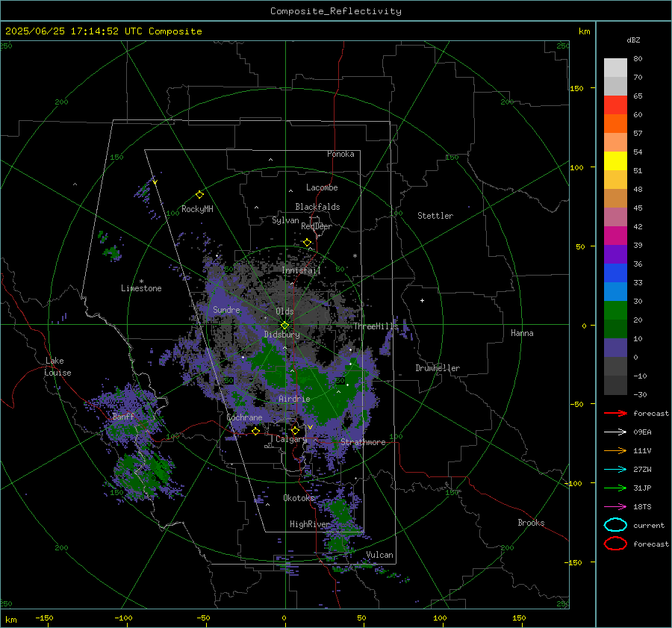
Task: Click the Calgary city label
Action: pos(291,439)
